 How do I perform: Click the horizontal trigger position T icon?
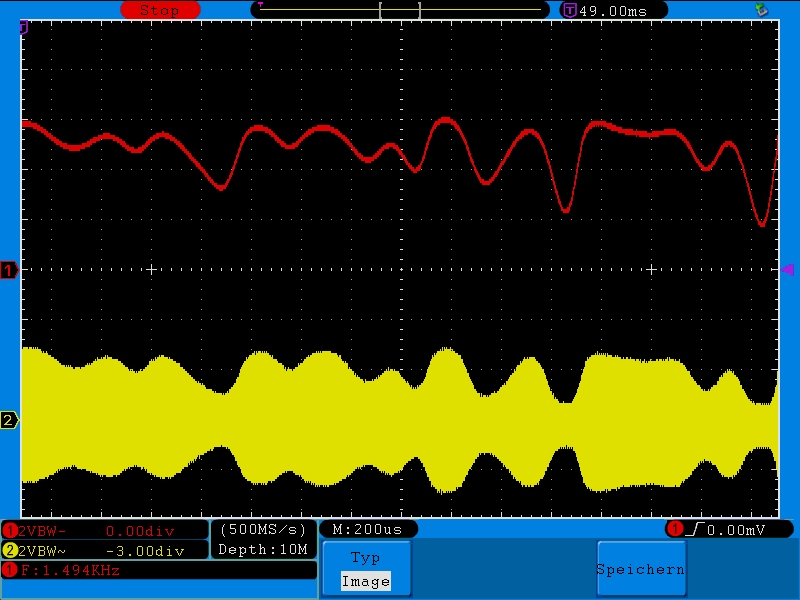(570, 10)
